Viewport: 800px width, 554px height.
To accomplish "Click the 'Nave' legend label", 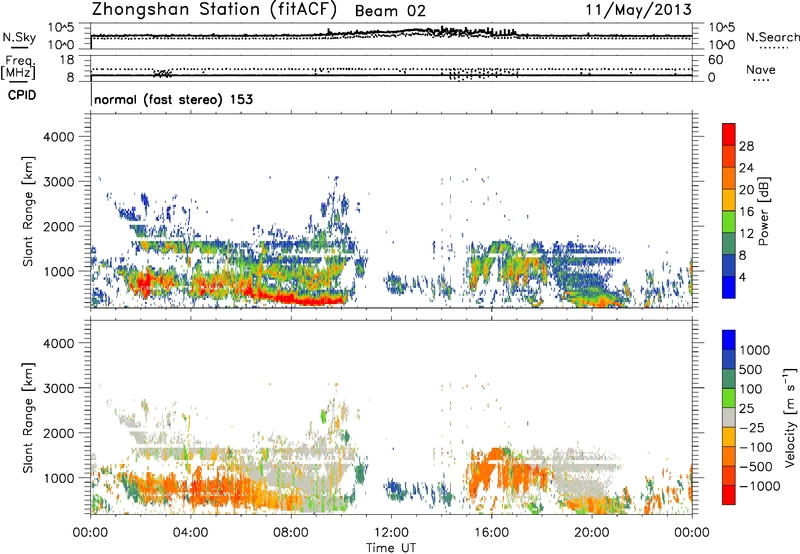I will pyautogui.click(x=761, y=70).
